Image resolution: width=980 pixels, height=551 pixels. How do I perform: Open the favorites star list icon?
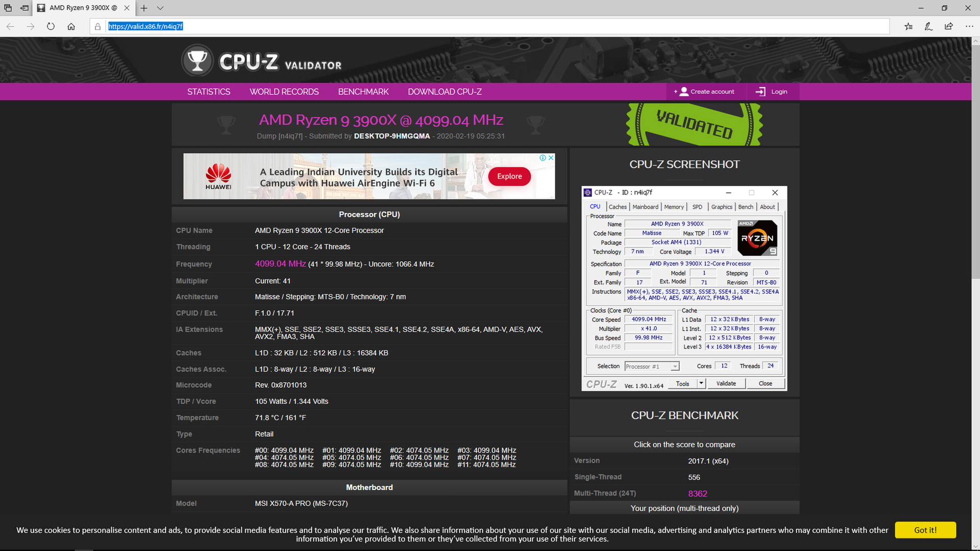tap(909, 27)
